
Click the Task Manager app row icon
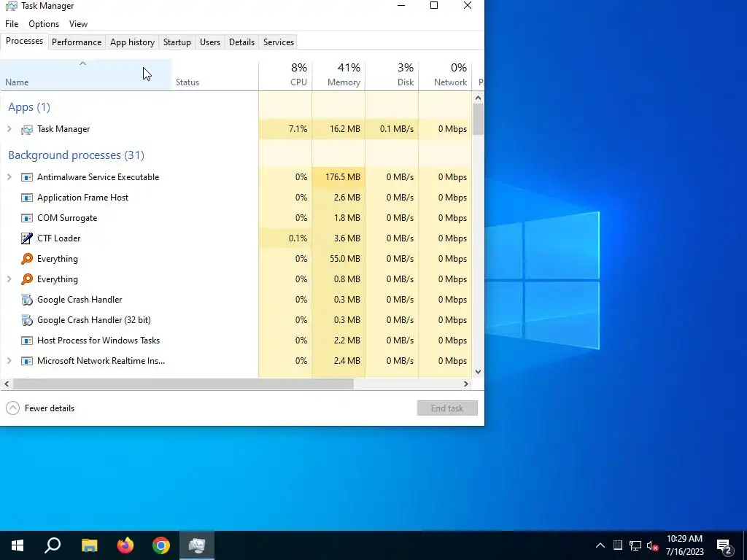27,130
